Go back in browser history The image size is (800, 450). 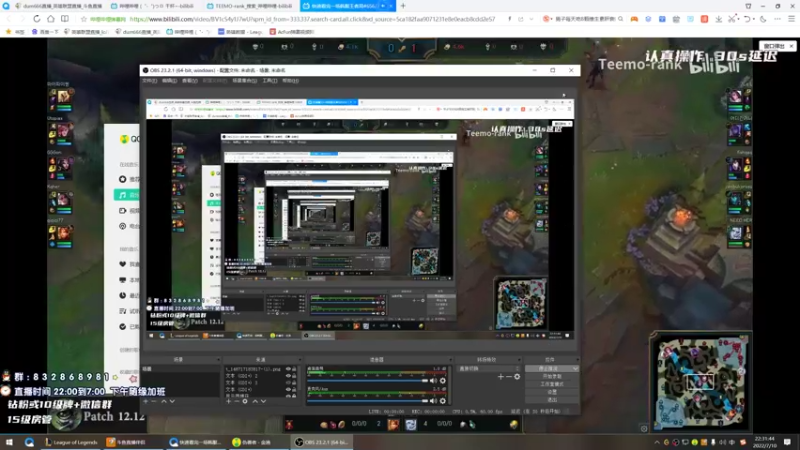point(9,19)
